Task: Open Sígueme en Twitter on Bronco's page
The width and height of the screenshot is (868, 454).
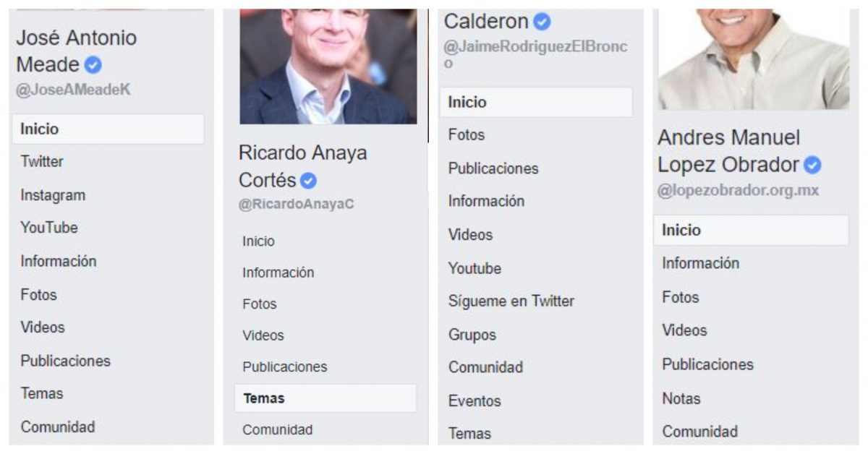Action: (511, 301)
